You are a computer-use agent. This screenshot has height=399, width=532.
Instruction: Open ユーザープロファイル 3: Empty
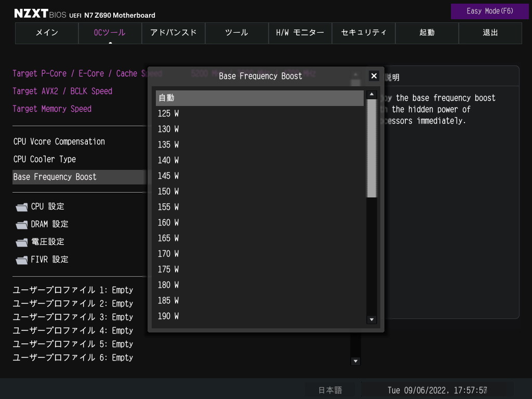(x=73, y=317)
